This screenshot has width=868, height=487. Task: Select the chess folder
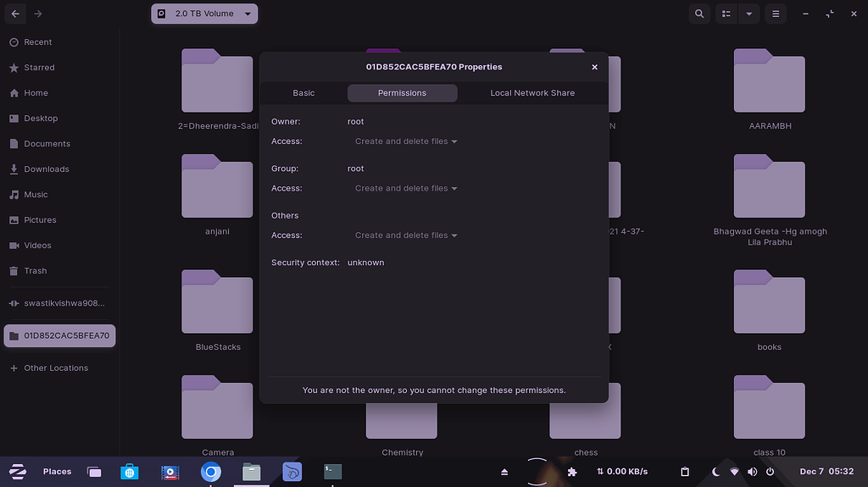pos(585,422)
